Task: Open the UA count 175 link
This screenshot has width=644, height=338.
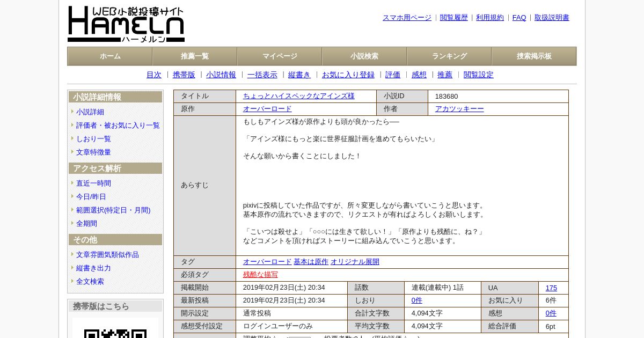Action: click(x=551, y=288)
